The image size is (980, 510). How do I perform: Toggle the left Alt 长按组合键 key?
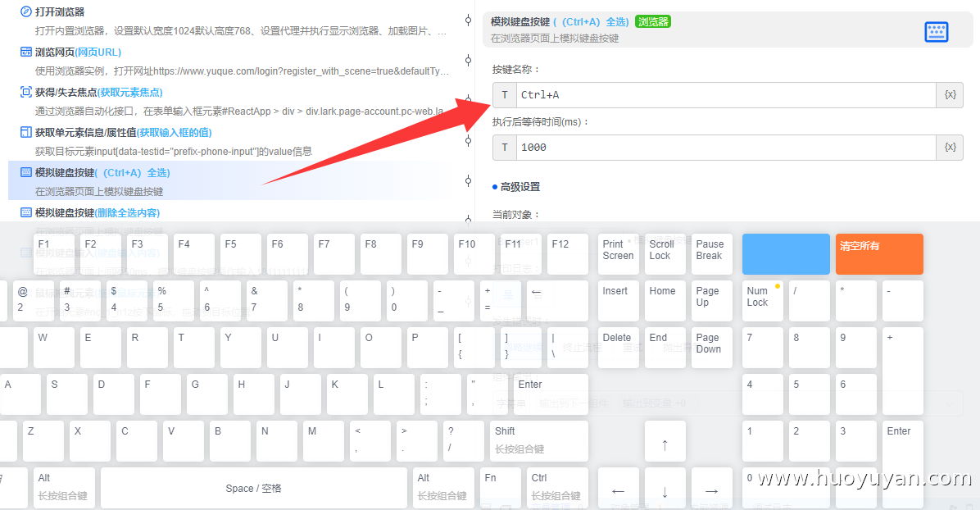click(64, 488)
